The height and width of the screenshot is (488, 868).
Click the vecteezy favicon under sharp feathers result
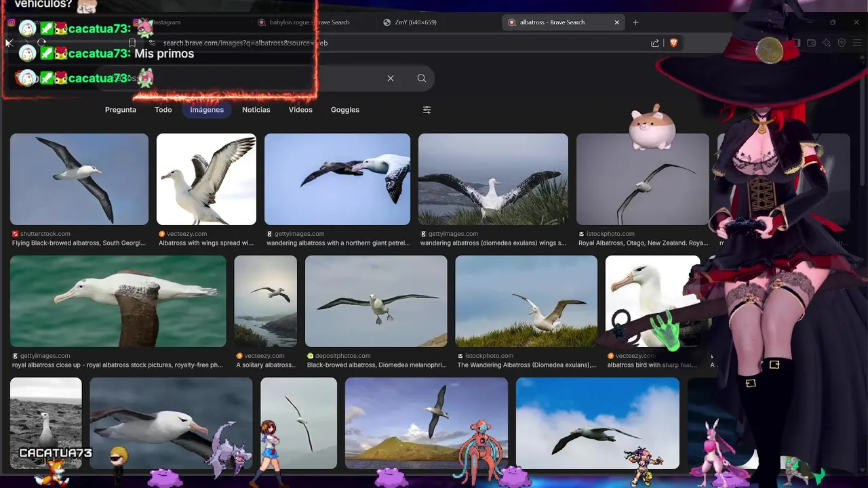[611, 356]
